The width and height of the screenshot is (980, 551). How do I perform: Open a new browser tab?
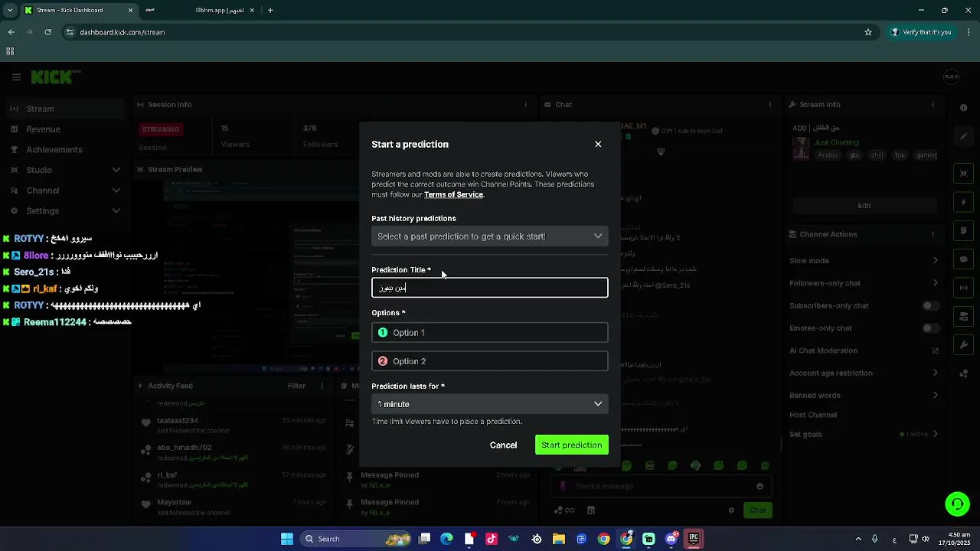(270, 11)
